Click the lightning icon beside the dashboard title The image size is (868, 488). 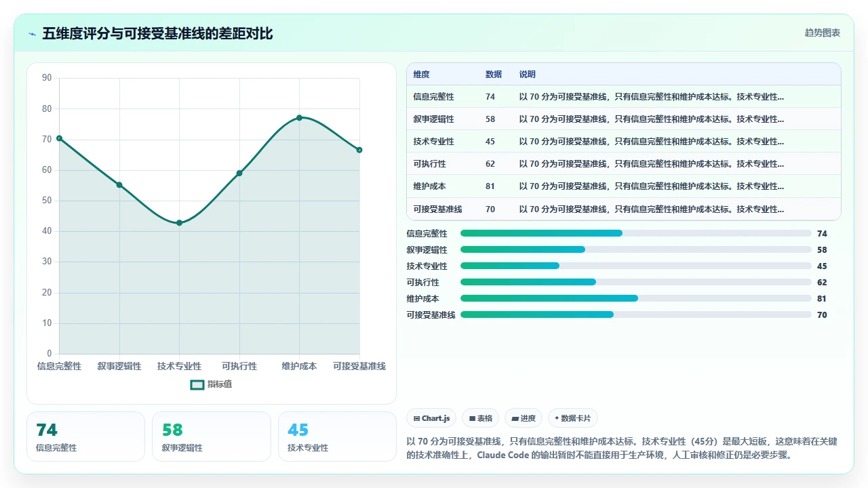point(32,34)
